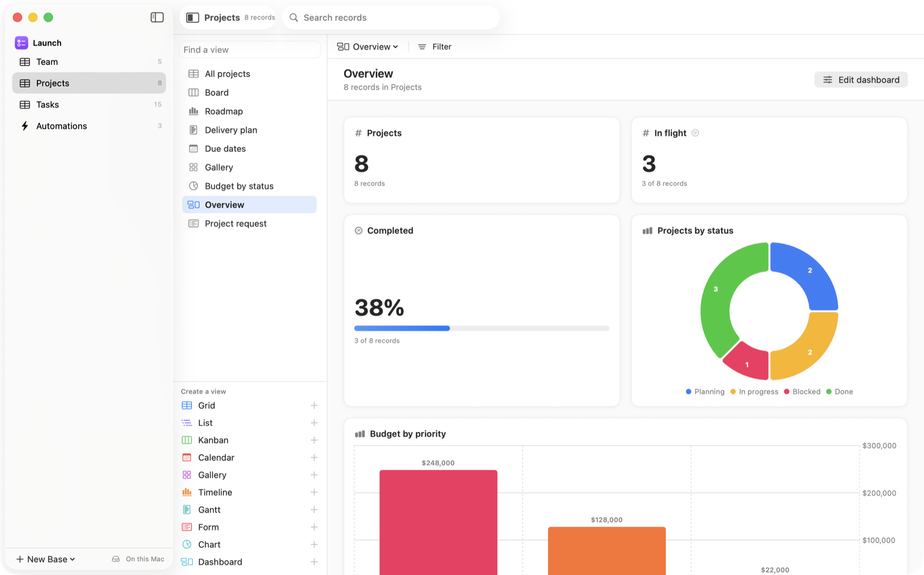Click the $248,000 red budget bar
Image resolution: width=924 pixels, height=575 pixels.
click(438, 522)
